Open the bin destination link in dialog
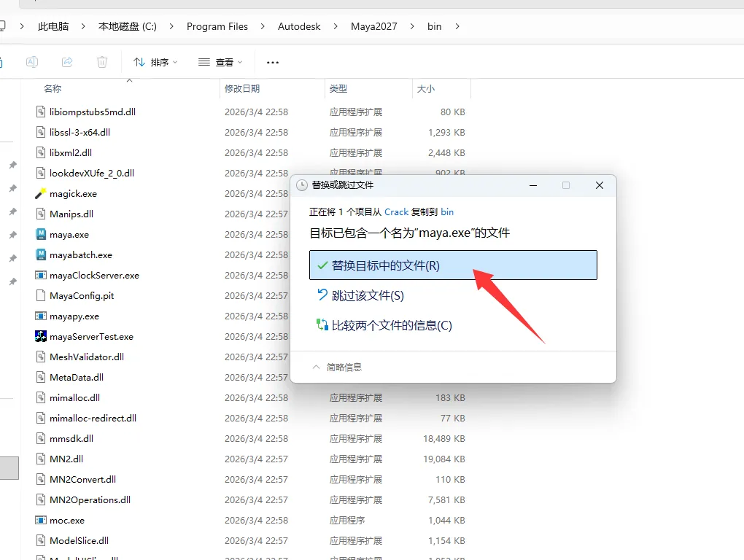The height and width of the screenshot is (560, 744). point(447,212)
